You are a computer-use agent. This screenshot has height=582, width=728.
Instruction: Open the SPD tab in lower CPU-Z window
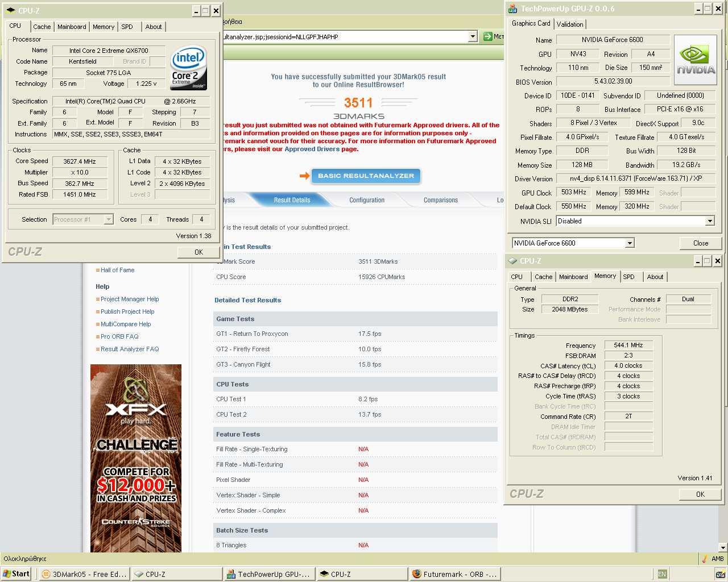click(628, 277)
